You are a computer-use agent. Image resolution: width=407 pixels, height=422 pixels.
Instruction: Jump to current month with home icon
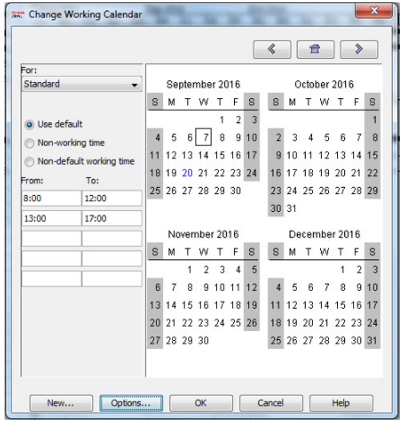pos(315,49)
